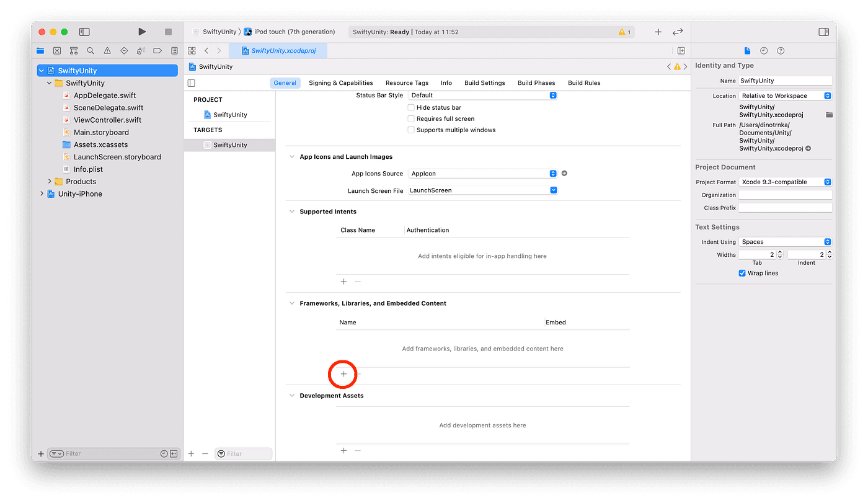This screenshot has height=503, width=868.
Task: Open the App Icons Source dropdown
Action: [483, 174]
